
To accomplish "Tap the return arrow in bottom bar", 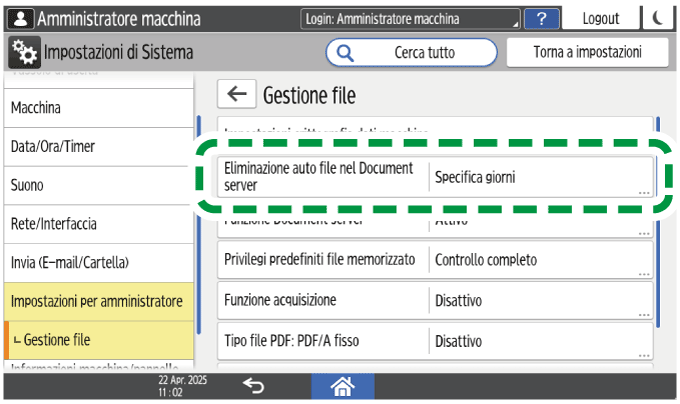I will coord(254,385).
